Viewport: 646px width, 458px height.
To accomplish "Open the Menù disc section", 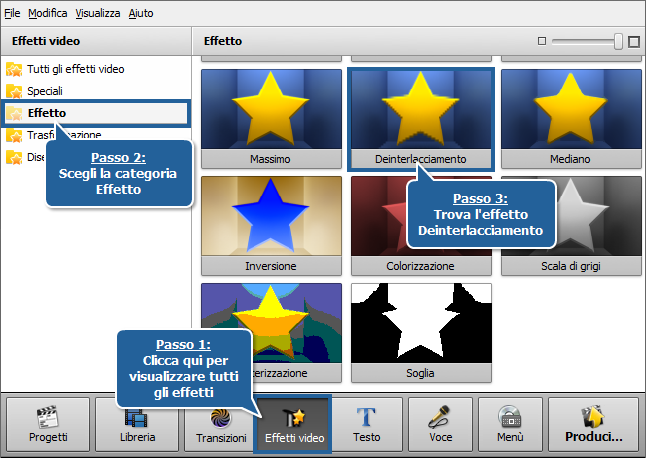I will click(510, 424).
